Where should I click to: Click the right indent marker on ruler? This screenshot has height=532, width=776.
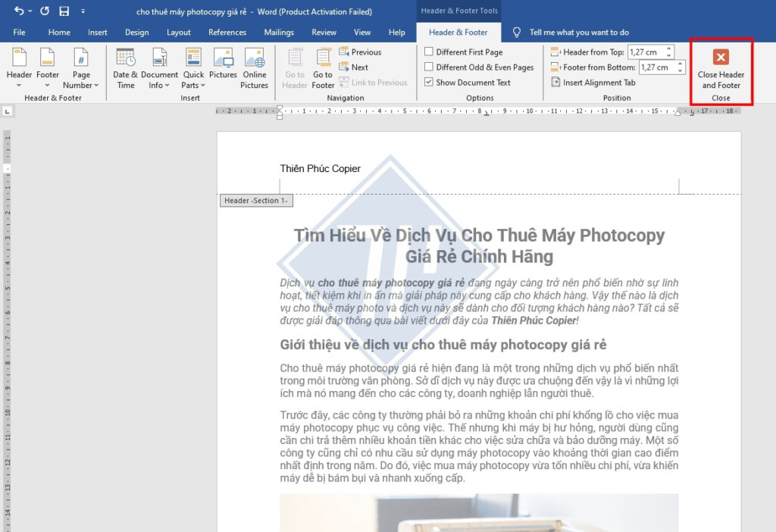click(677, 113)
